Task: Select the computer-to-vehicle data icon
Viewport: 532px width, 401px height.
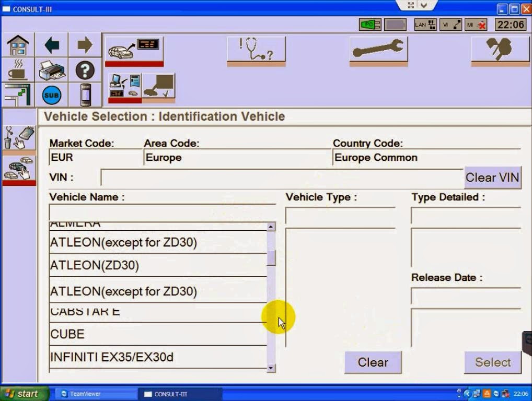Action: point(124,87)
